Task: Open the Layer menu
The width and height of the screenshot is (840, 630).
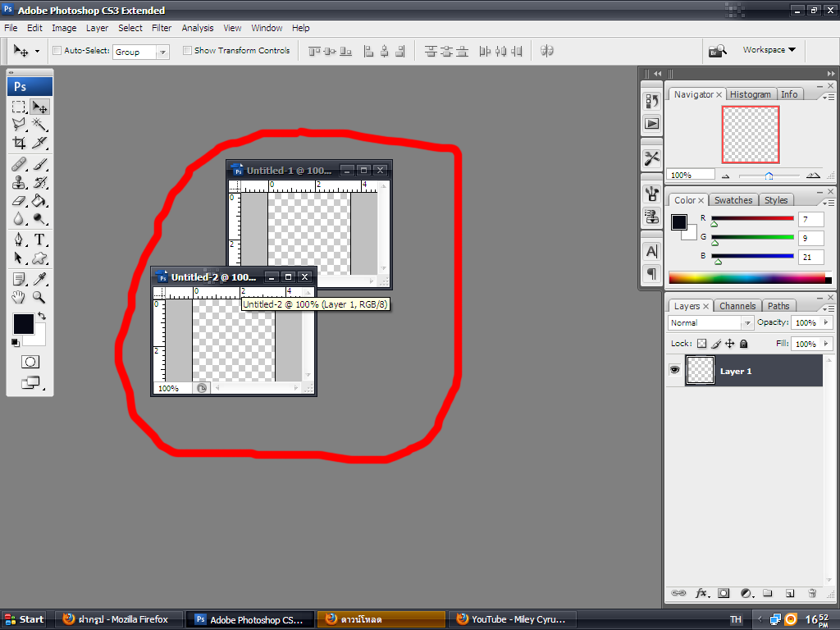Action: pyautogui.click(x=97, y=28)
